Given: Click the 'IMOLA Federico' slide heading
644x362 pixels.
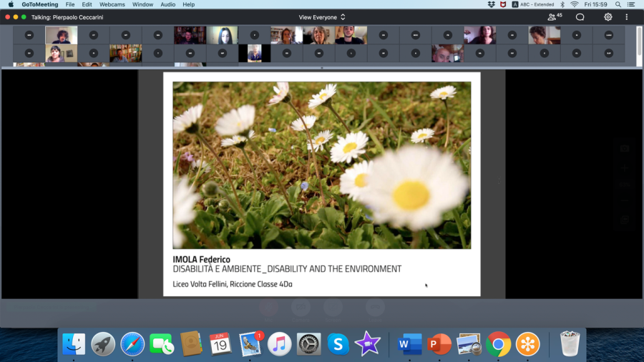Looking at the screenshot, I should 201,260.
